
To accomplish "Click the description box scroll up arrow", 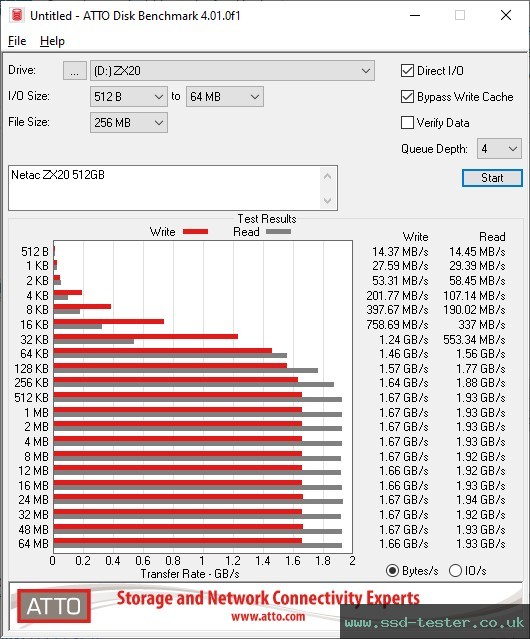I will pos(328,176).
